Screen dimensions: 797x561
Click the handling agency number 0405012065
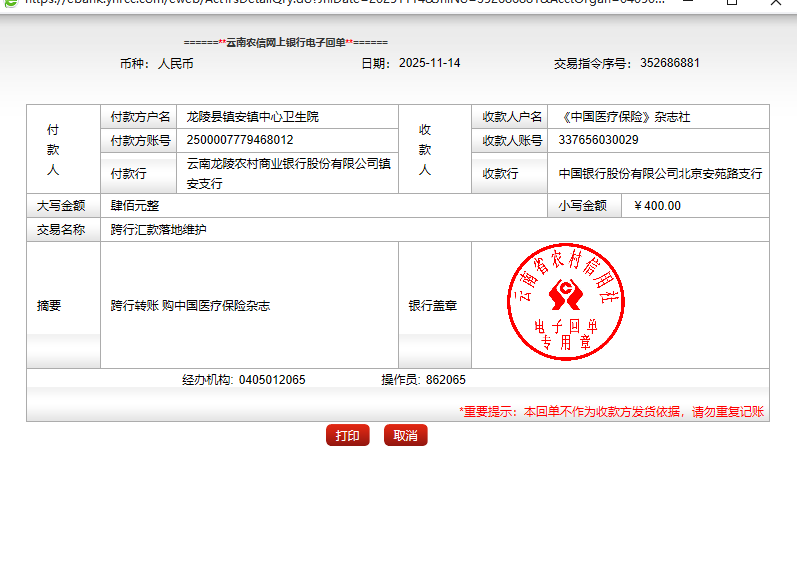[x=272, y=380]
